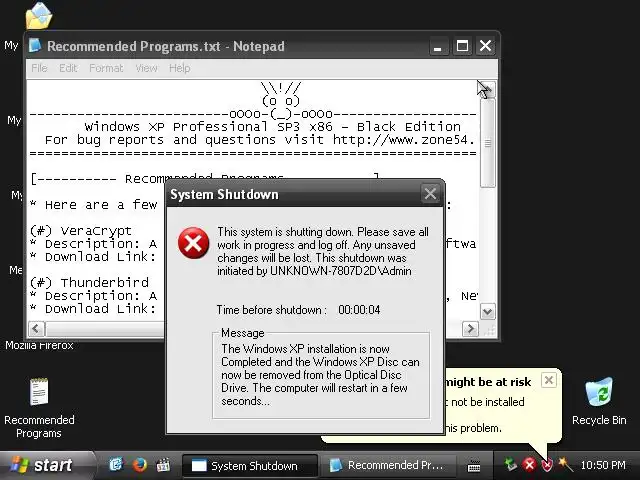Switch to the Recommended Pr... taskbar button
Screen dimensions: 640x480
pyautogui.click(x=389, y=466)
